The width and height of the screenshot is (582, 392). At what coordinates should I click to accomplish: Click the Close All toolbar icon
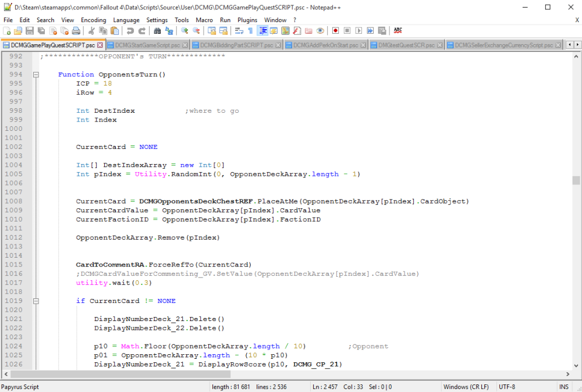click(x=65, y=31)
